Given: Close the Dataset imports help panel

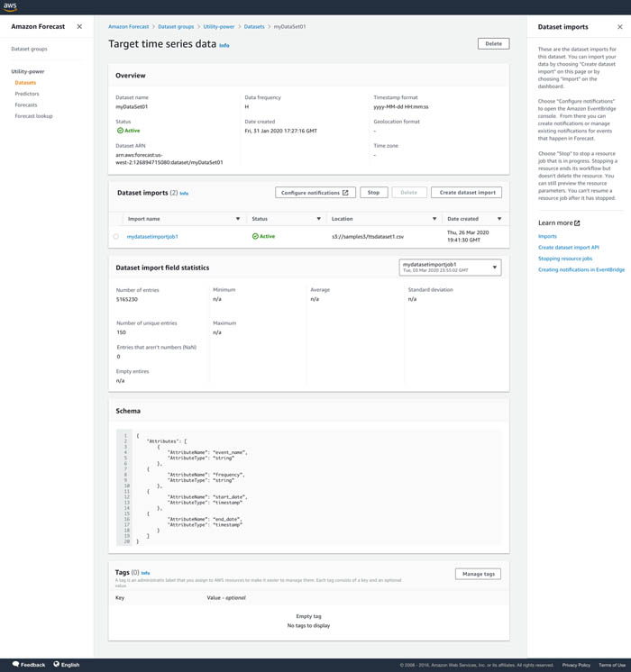Looking at the screenshot, I should tap(620, 26).
